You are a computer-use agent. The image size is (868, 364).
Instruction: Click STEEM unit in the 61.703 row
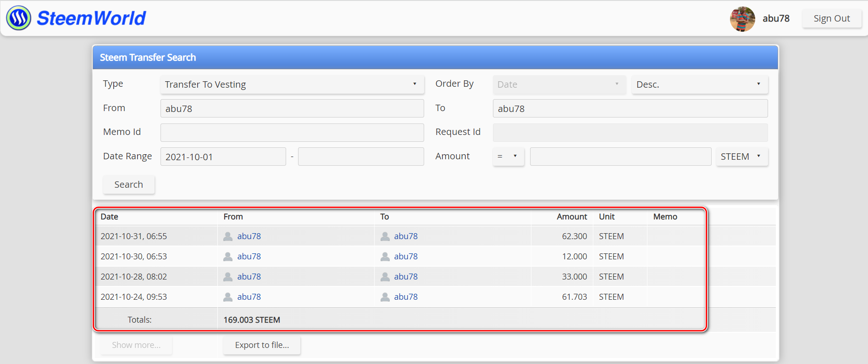[x=611, y=297]
